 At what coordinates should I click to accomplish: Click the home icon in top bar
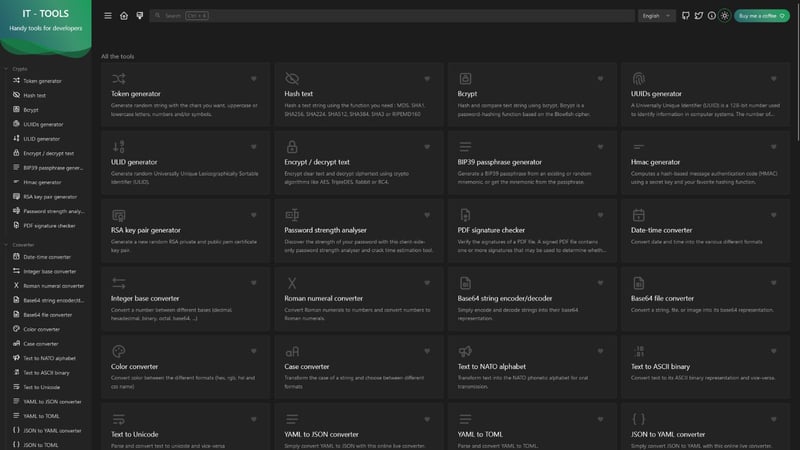click(x=124, y=16)
